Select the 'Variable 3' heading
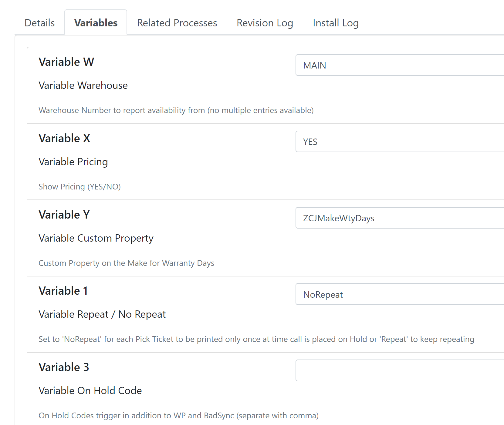 [x=64, y=367]
